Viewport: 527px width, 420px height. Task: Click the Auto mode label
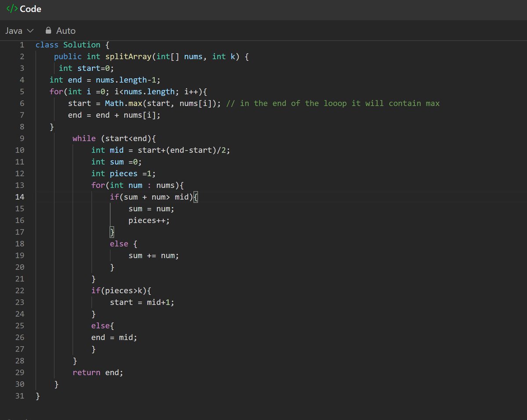pos(66,31)
